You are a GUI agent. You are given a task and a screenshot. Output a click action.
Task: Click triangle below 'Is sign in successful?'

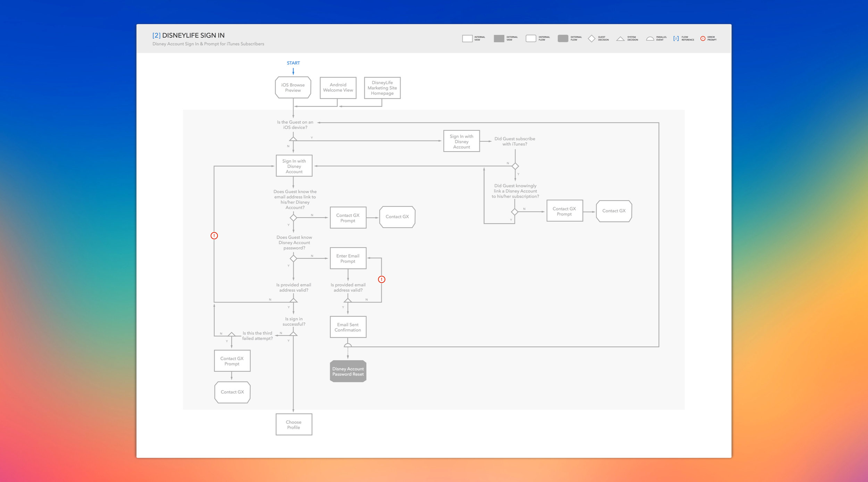[293, 334]
